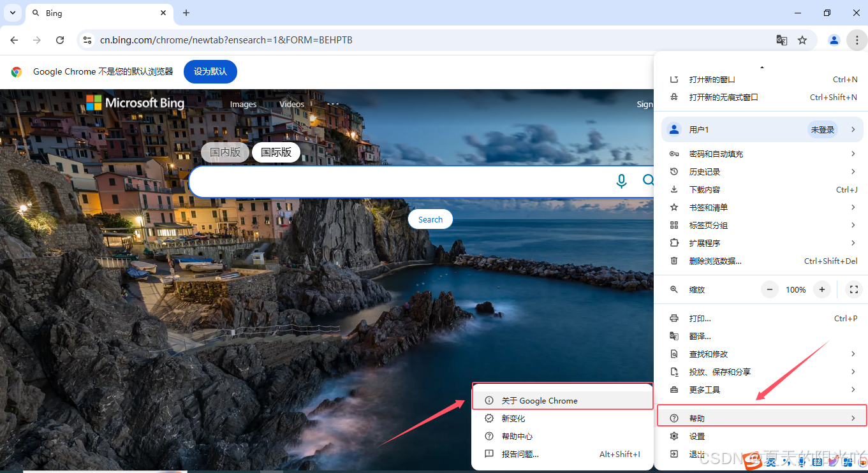Select 关于 Google Chrome submenu item
The height and width of the screenshot is (473, 868).
[x=562, y=400]
